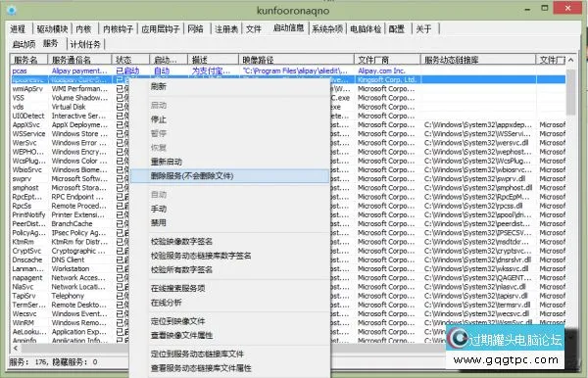Sort by the 服务通俗名 column header

(79, 60)
